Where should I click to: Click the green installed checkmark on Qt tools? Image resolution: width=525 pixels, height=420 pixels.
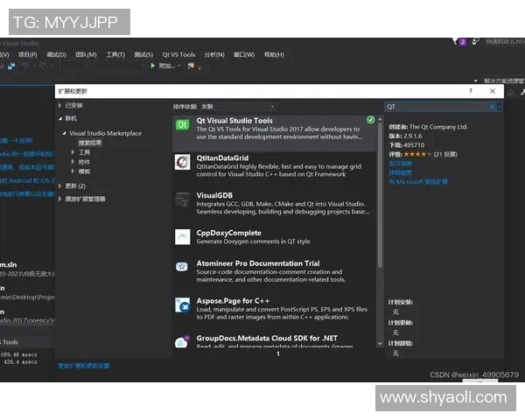coord(371,120)
